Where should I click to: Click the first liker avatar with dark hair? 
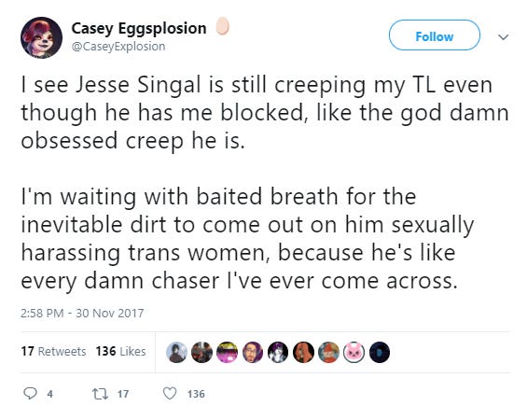point(176,353)
